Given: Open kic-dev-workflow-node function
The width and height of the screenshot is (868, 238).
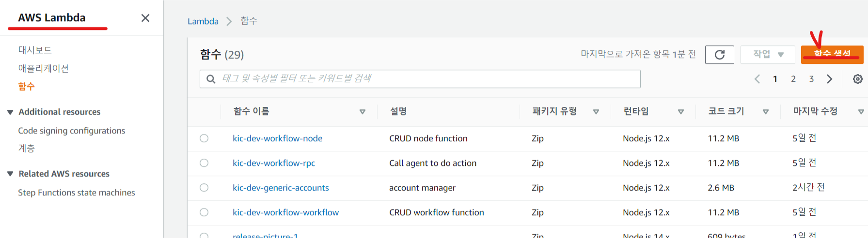Looking at the screenshot, I should (277, 138).
